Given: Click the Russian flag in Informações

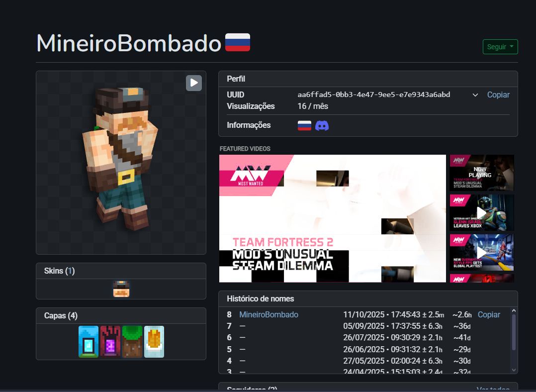Looking at the screenshot, I should tap(304, 125).
